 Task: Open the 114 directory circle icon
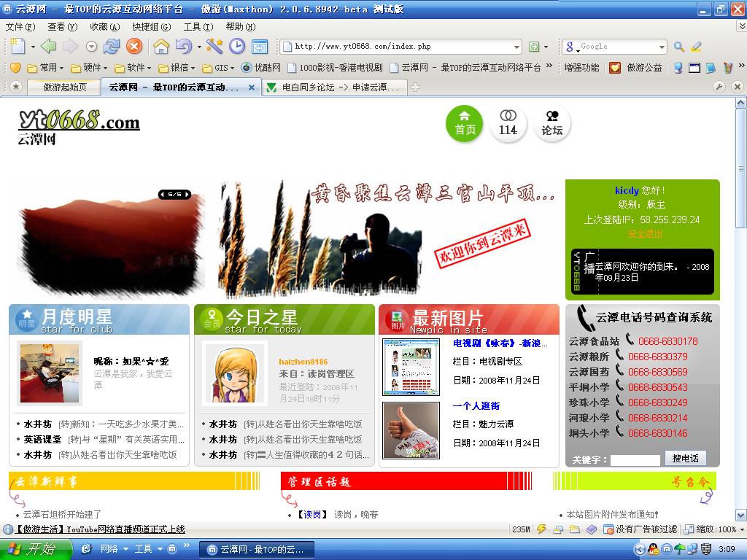point(508,124)
